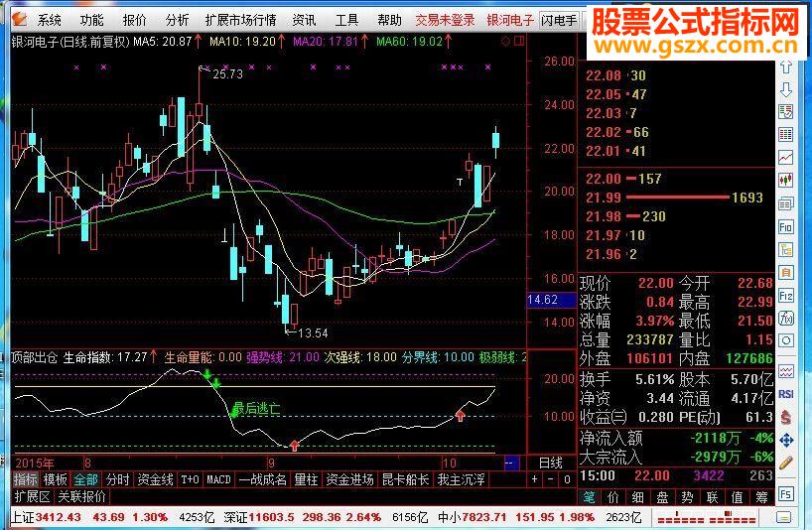Select the F12 trading icon
The width and height of the screenshot is (812, 530).
pos(786,296)
